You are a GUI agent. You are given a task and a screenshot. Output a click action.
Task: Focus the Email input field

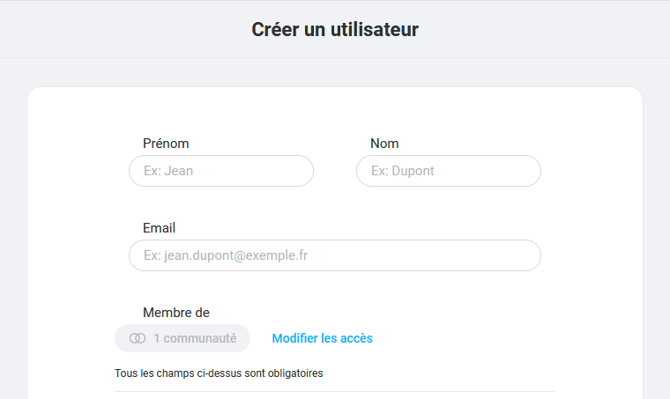pyautogui.click(x=335, y=255)
